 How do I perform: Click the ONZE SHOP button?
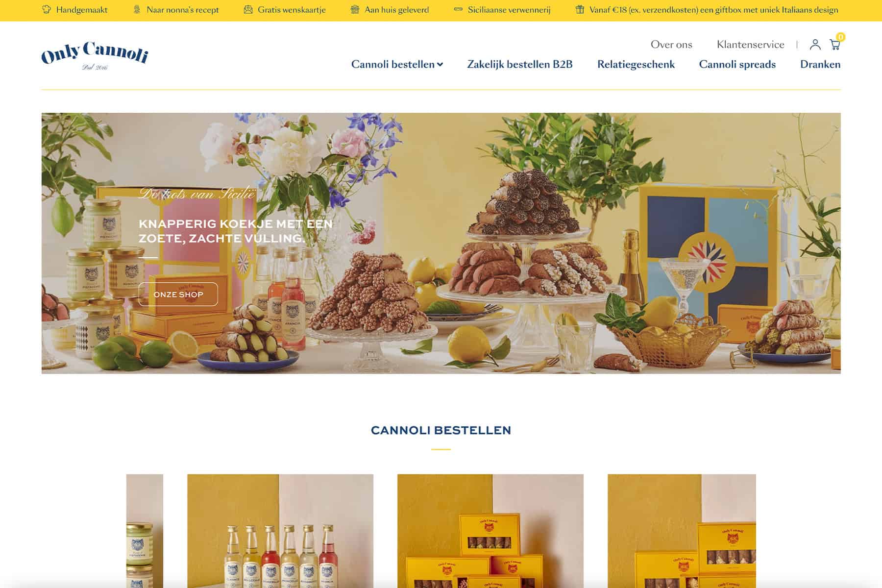pos(178,294)
